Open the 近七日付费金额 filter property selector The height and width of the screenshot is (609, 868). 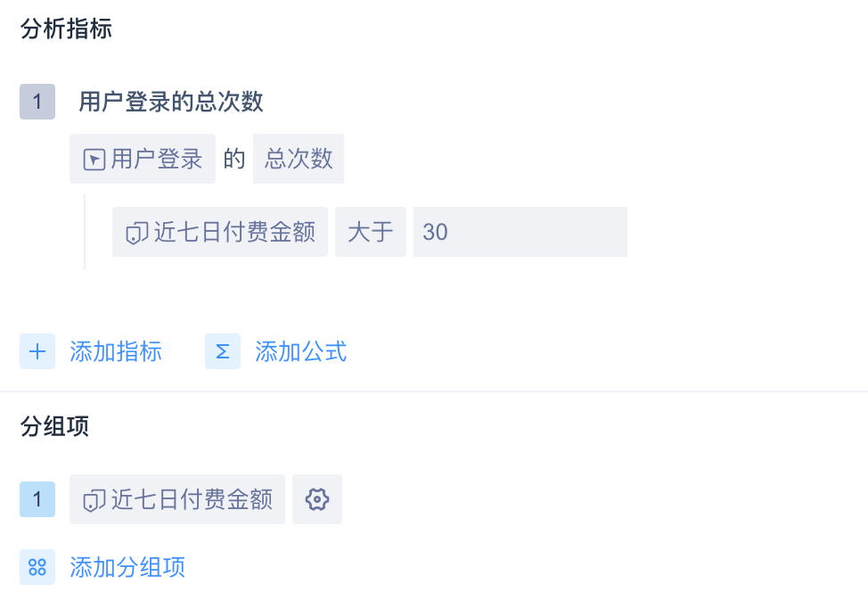click(x=220, y=232)
